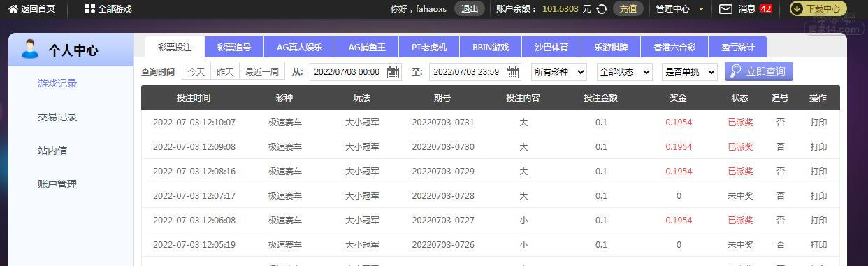Open the 全部状态 status dropdown
Screen dimensions: 868x266
(624, 71)
